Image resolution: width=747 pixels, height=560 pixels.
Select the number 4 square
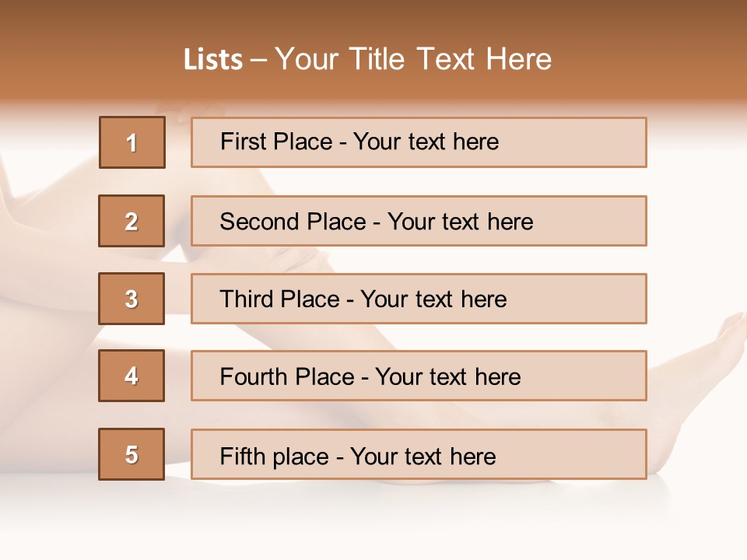tap(132, 376)
